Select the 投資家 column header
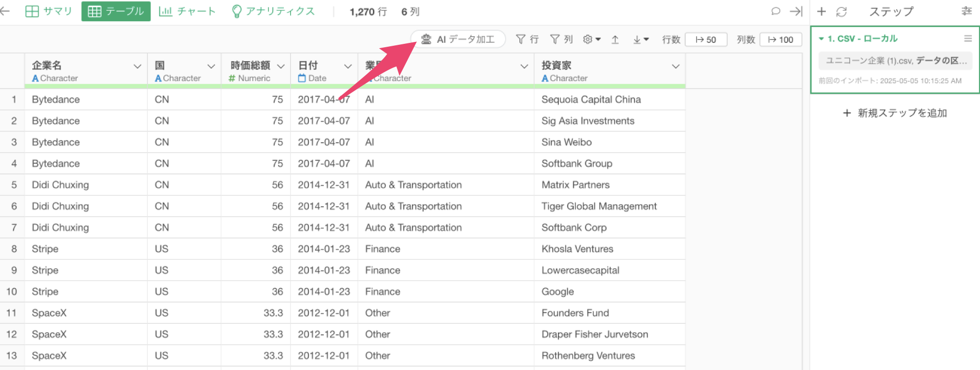The image size is (980, 370). coord(609,71)
